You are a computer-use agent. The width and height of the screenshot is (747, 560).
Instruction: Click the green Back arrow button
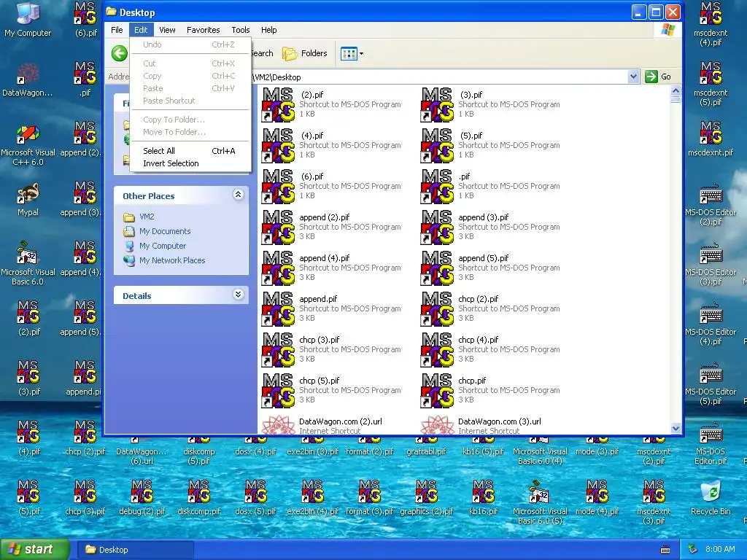[x=120, y=53]
